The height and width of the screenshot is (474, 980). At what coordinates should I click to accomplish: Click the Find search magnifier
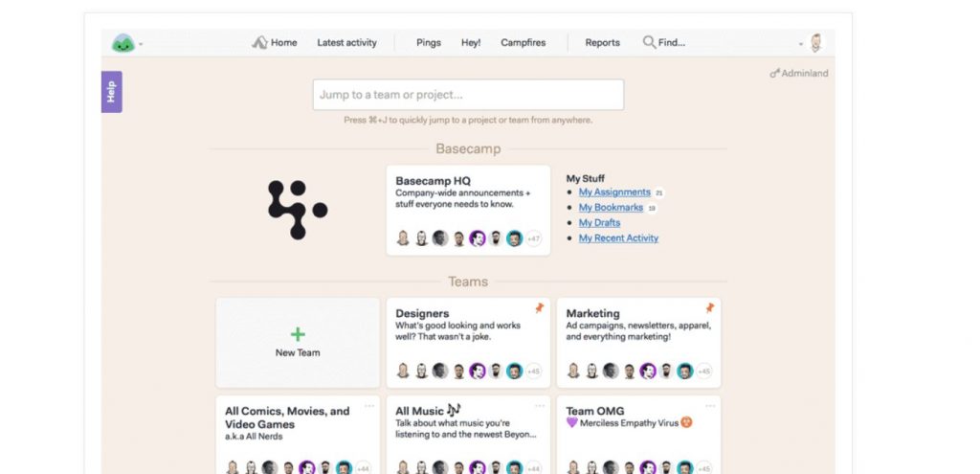[x=650, y=42]
